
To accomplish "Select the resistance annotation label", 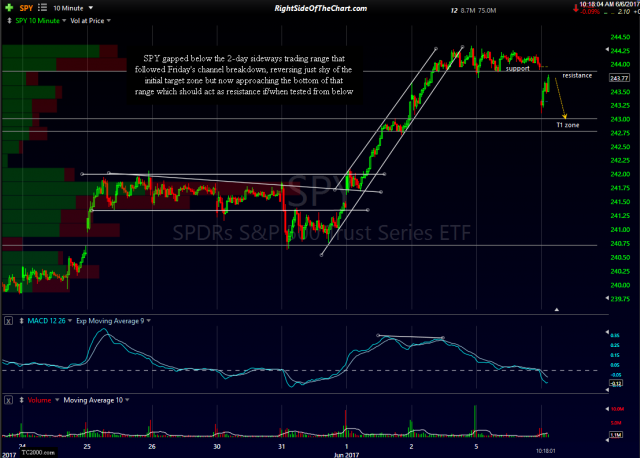I will pyautogui.click(x=577, y=76).
